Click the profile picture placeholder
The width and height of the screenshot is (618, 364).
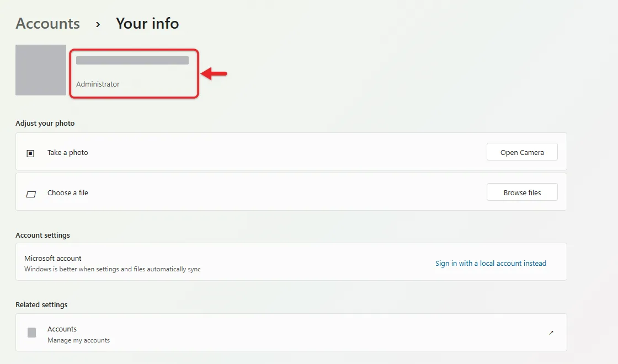[x=41, y=69]
